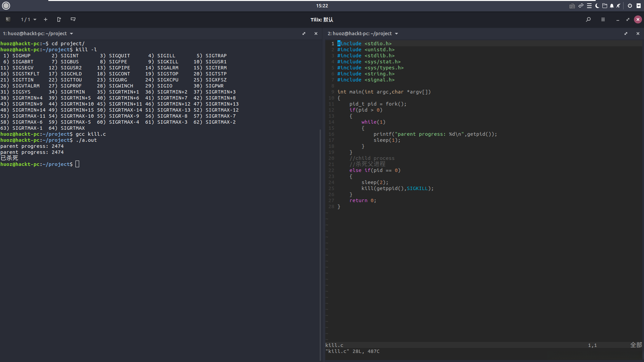Open the notifications bell

point(612,6)
